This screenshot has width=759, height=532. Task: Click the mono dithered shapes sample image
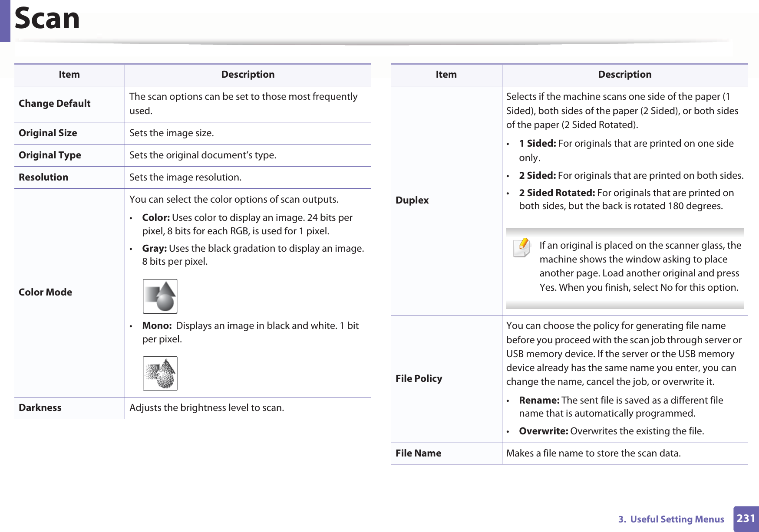pyautogui.click(x=160, y=374)
